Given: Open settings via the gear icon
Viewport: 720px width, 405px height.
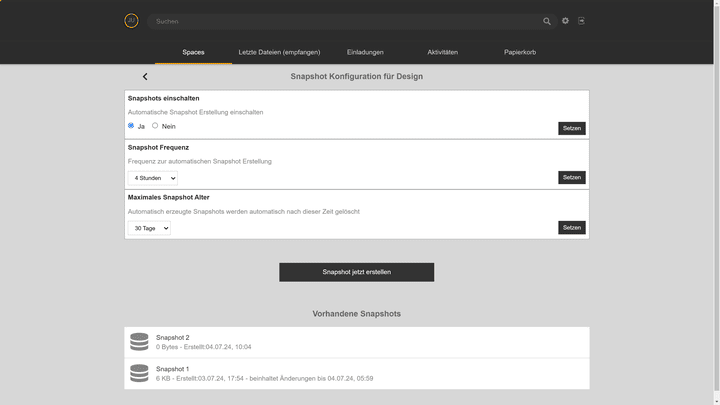Looking at the screenshot, I should click(565, 21).
